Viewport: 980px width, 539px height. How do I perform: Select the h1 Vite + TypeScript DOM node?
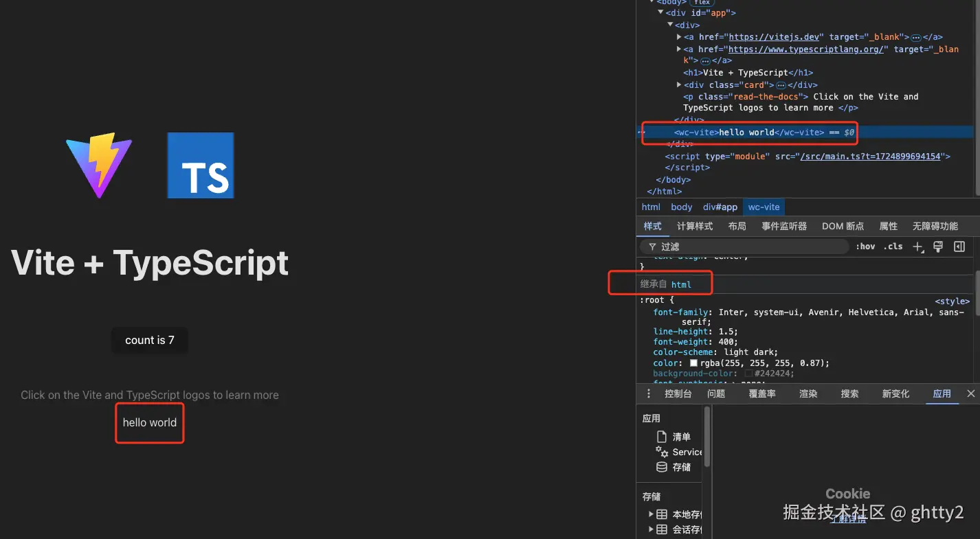click(748, 73)
